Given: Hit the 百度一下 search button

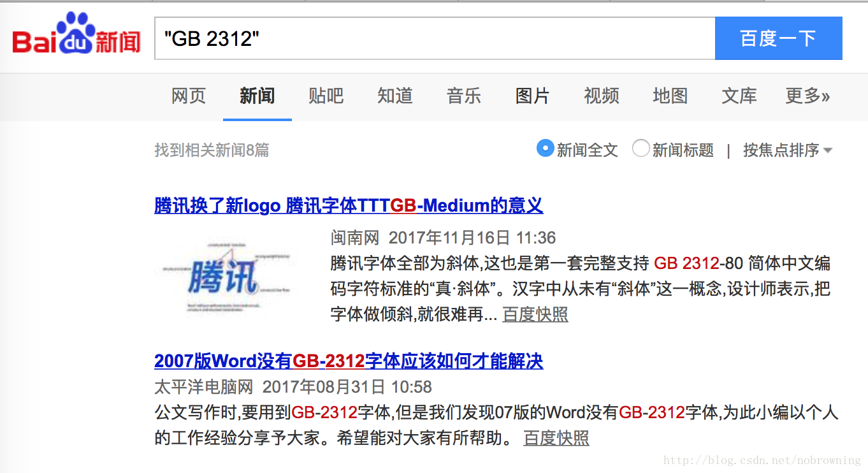Looking at the screenshot, I should pos(778,39).
